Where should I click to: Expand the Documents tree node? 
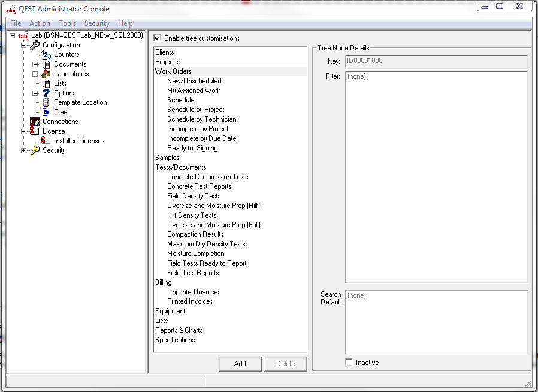point(35,64)
